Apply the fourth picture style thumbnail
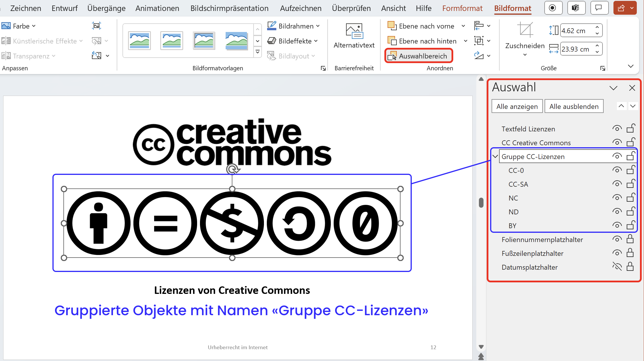Viewport: 644px width, 361px height. [x=236, y=41]
